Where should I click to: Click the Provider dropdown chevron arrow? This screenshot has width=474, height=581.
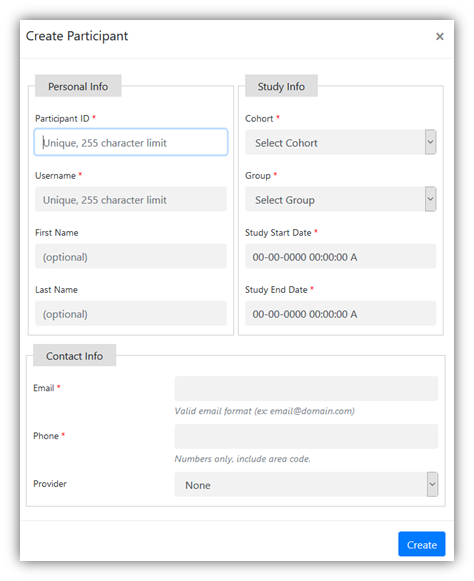pos(432,484)
